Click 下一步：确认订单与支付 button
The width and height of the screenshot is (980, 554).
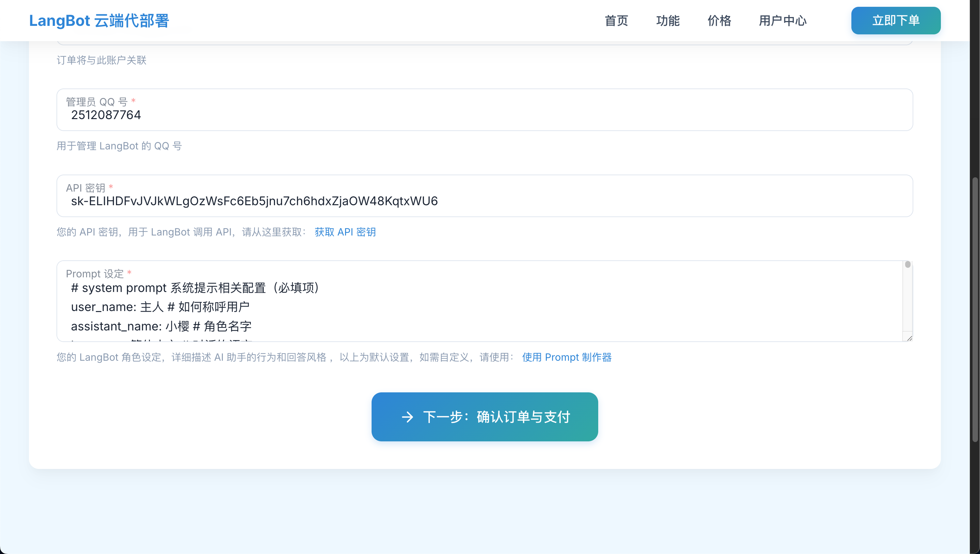[485, 417]
